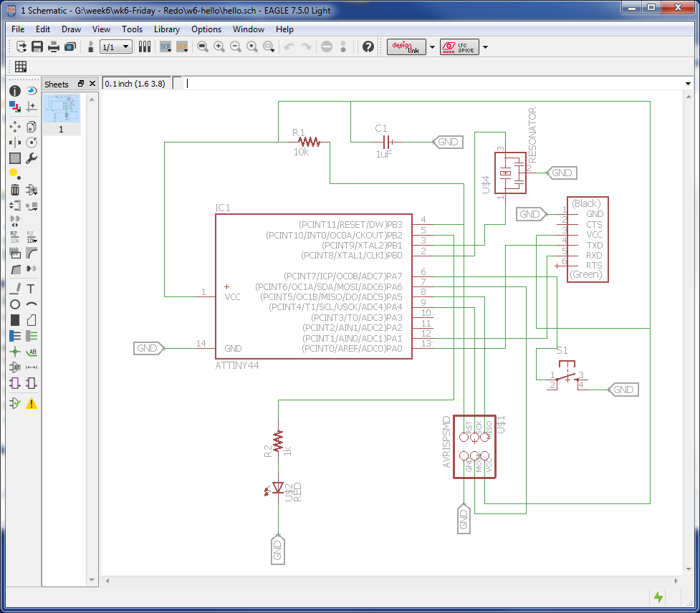The image size is (700, 613).
Task: Select the Module tool
Action: 15,383
